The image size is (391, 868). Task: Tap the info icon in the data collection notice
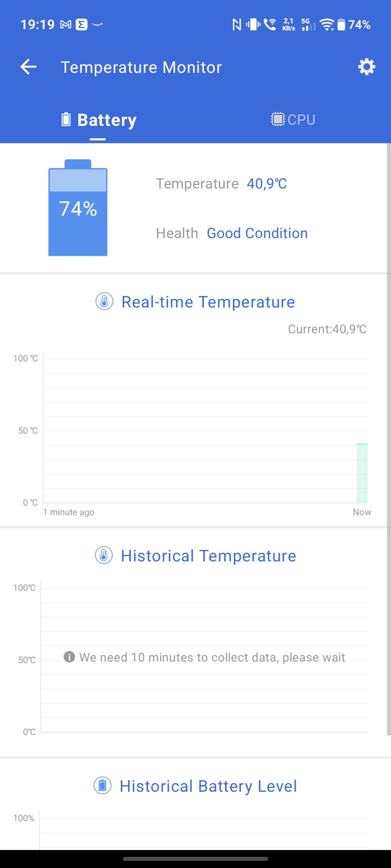pos(69,657)
